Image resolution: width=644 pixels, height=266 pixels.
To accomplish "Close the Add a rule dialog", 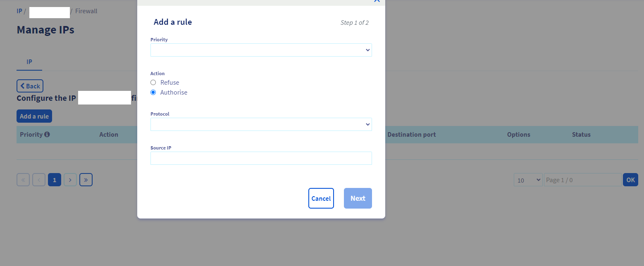I will coord(377,1).
